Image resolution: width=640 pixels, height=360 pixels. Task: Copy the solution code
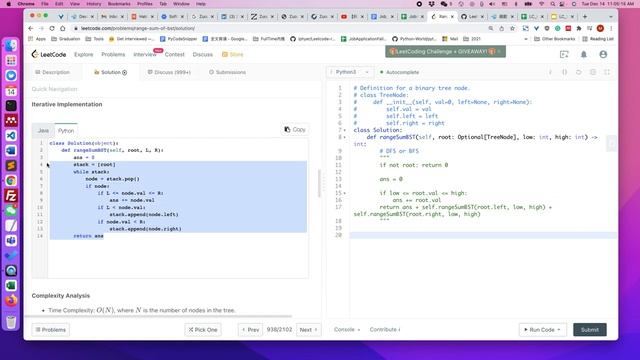tap(295, 129)
